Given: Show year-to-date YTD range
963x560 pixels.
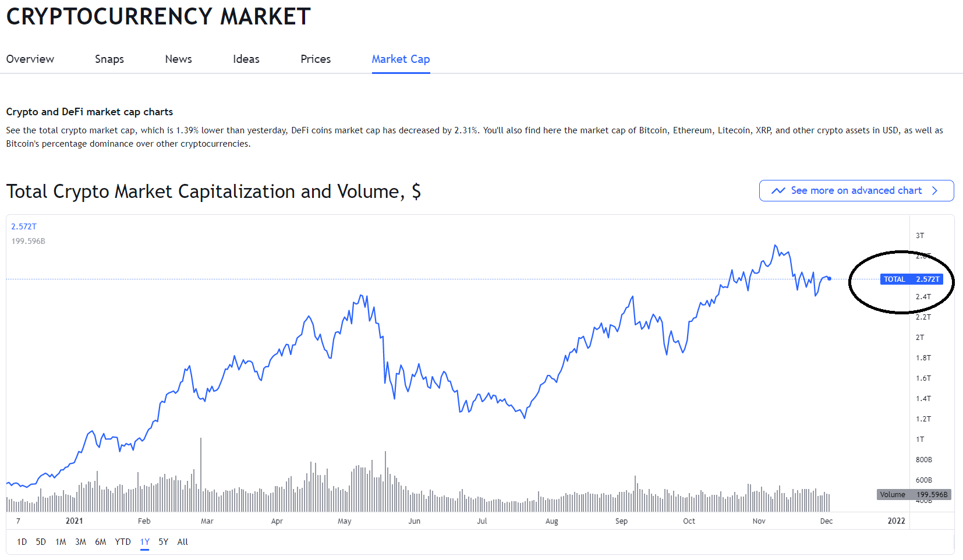Looking at the screenshot, I should [x=123, y=542].
